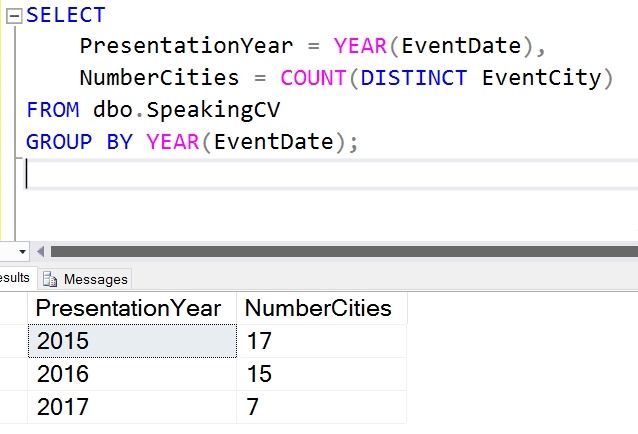
Task: Click the cell with value 17
Action: [320, 341]
